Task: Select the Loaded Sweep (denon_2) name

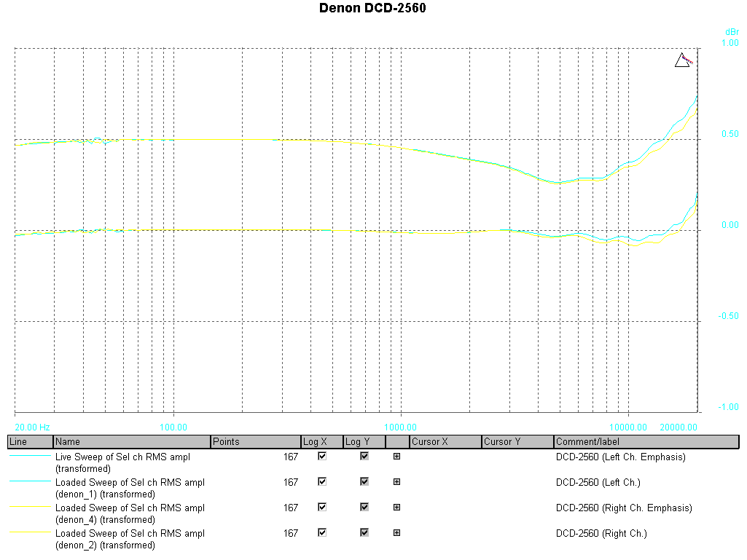Action: [x=130, y=539]
